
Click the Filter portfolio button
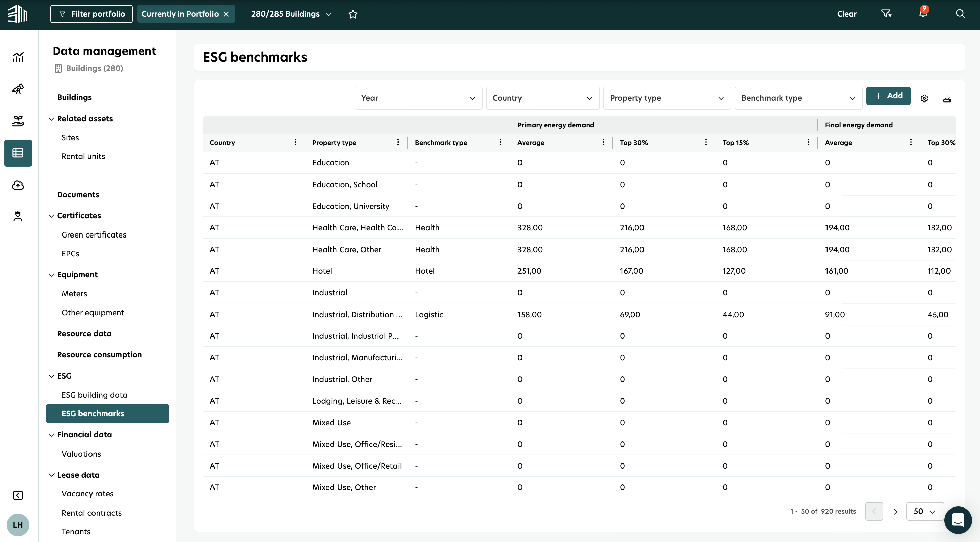pos(91,14)
